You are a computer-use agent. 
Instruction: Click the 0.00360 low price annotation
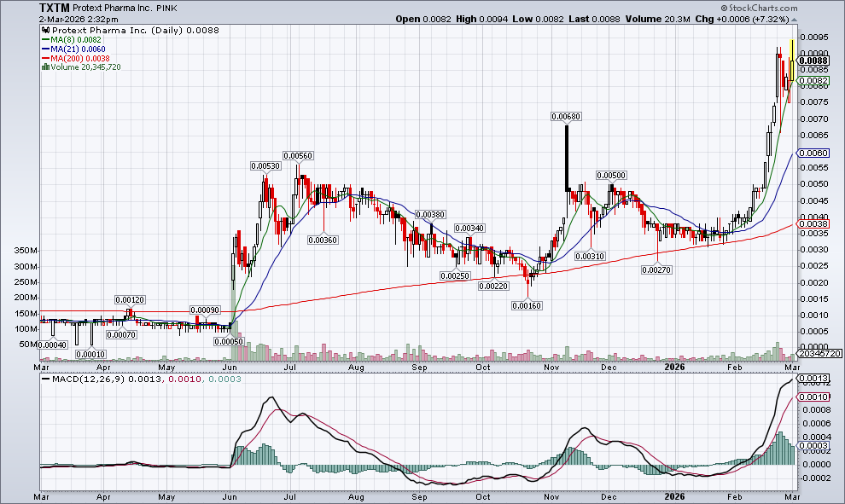(x=323, y=240)
